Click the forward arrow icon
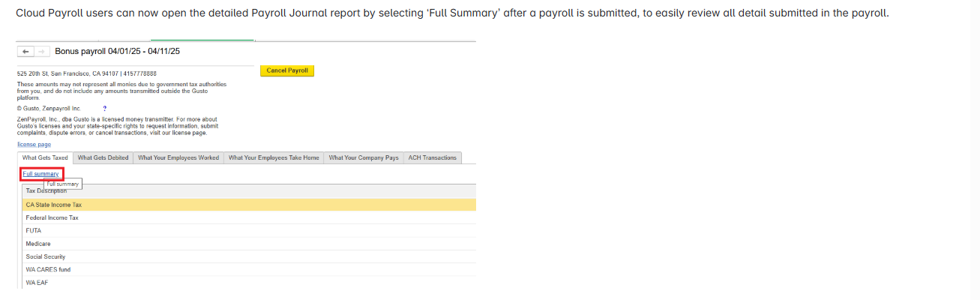The width and height of the screenshot is (980, 300). pyautogui.click(x=42, y=51)
